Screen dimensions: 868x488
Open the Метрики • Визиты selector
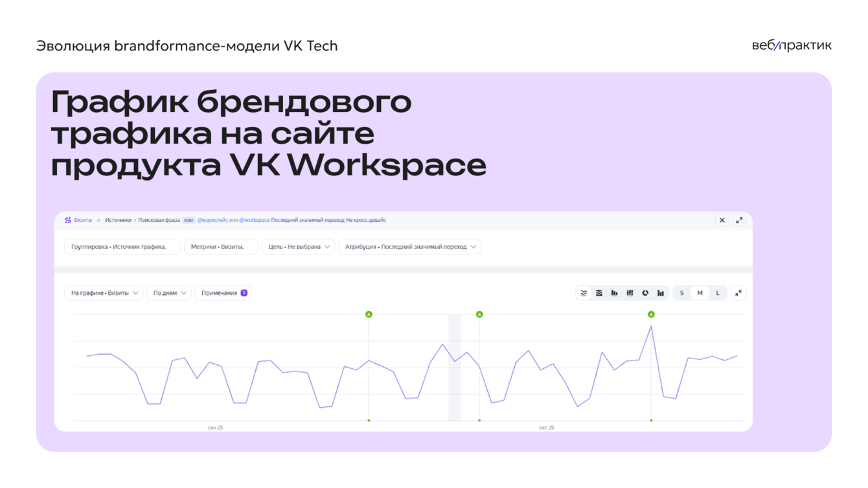pos(222,247)
